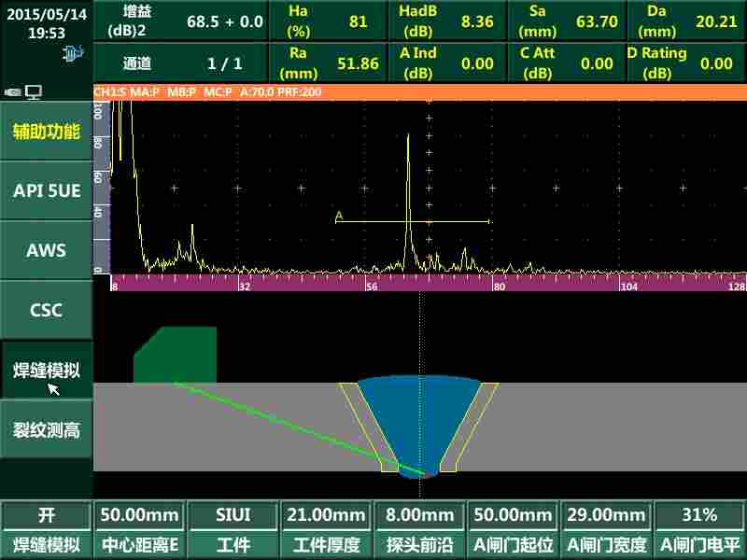Viewport: 747px width, 560px height.
Task: Select the A闸门起位 gate start position field
Action: (x=512, y=514)
